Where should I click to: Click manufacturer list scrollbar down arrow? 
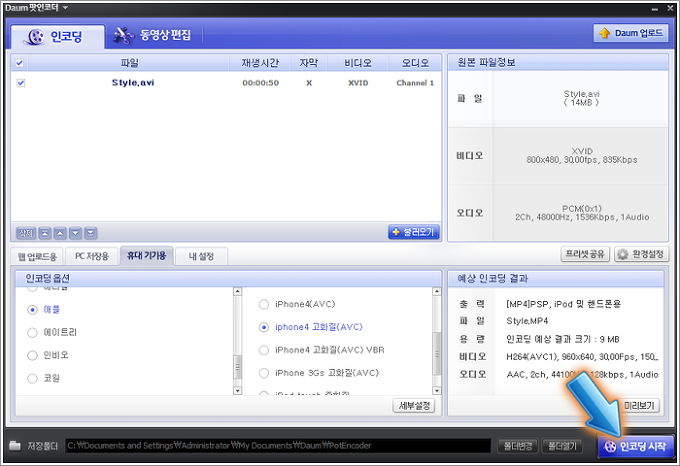click(237, 390)
